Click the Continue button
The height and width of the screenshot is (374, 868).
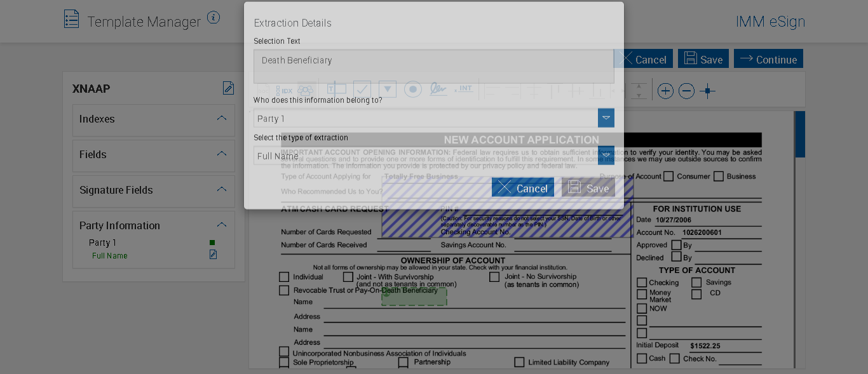768,59
